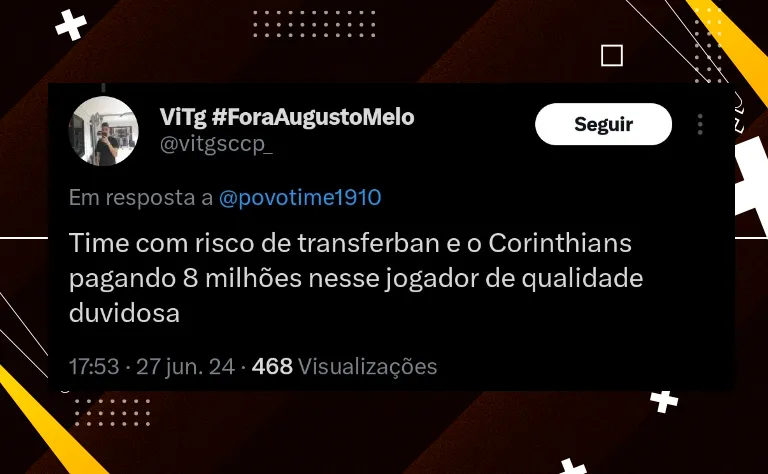Follow the @povotime1910 mention link

click(x=300, y=197)
